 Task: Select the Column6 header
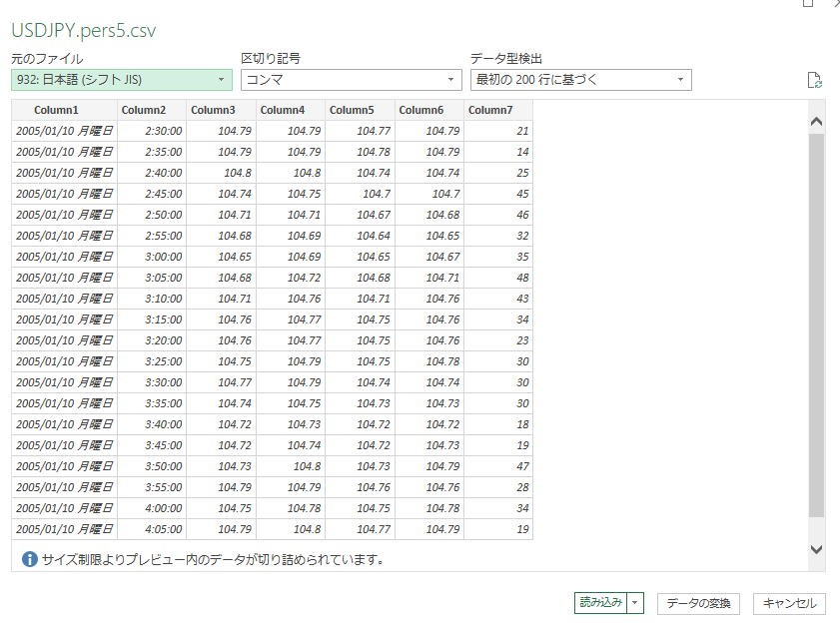coord(429,110)
